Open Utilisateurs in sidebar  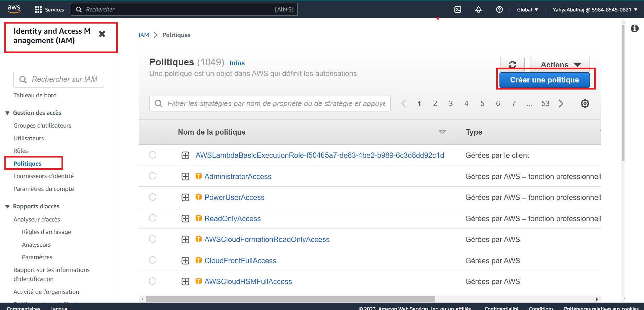click(29, 138)
